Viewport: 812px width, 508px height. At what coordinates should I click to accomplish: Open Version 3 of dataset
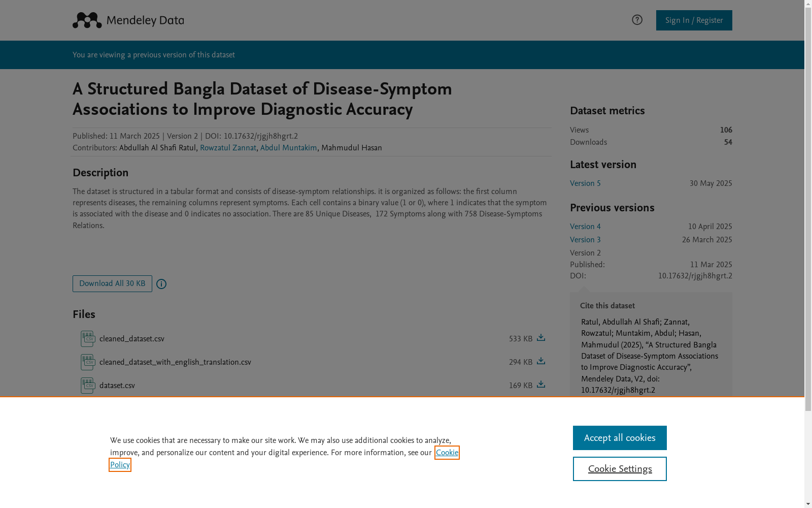(x=585, y=240)
